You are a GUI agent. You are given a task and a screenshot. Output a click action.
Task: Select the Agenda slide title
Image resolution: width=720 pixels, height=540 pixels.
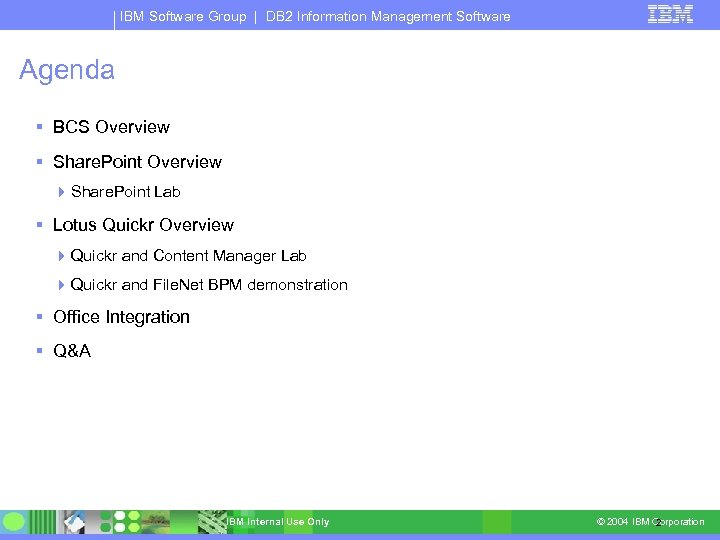coord(67,70)
